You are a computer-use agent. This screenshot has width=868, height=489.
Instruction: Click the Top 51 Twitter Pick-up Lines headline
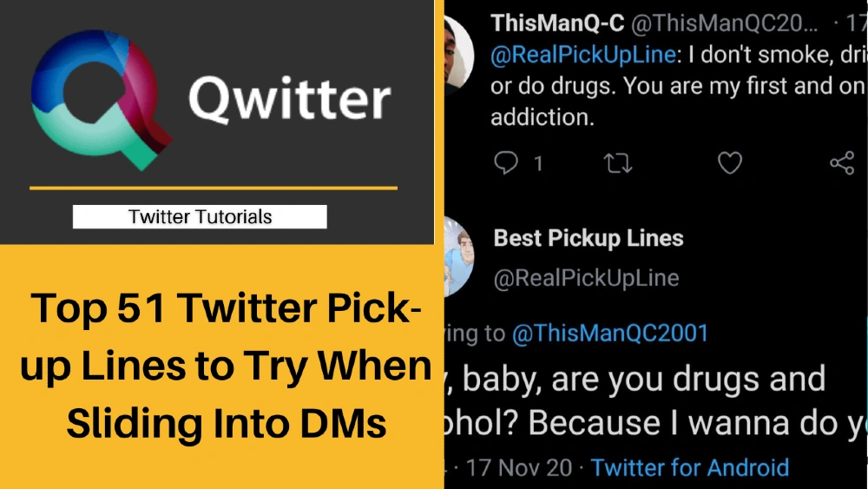(226, 365)
